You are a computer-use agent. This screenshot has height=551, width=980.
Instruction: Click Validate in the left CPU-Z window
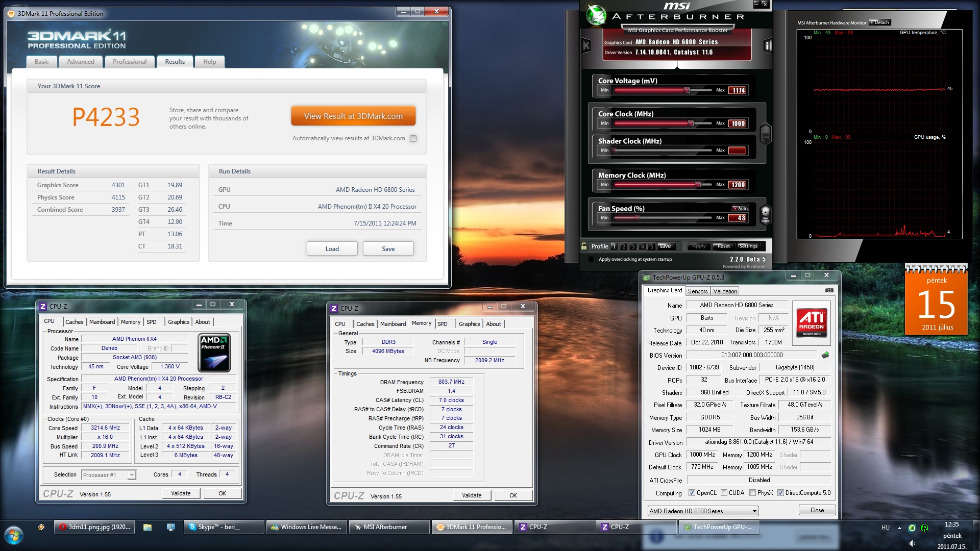click(181, 493)
